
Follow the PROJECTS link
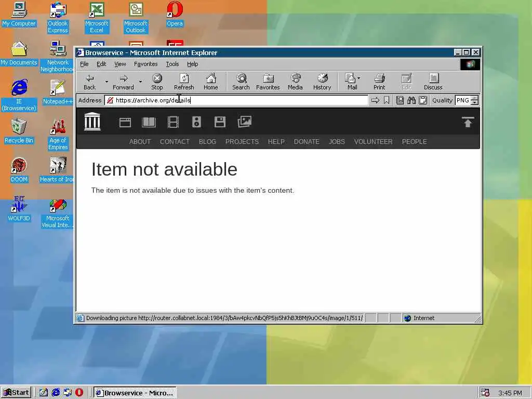pos(242,141)
